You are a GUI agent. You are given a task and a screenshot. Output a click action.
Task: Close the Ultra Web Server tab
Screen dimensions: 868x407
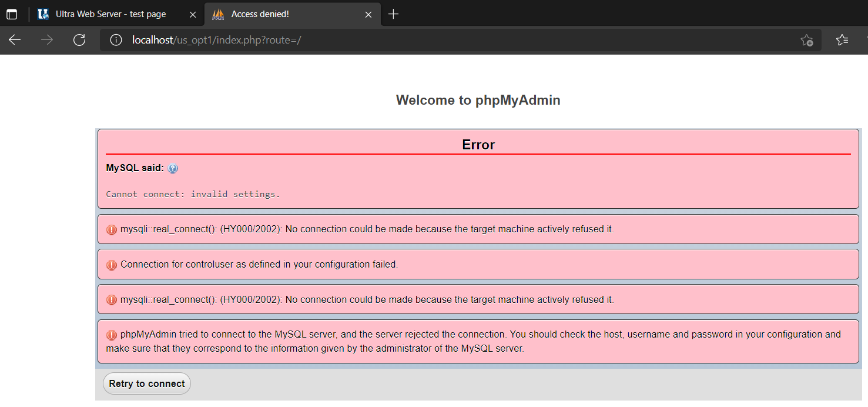[x=192, y=14]
